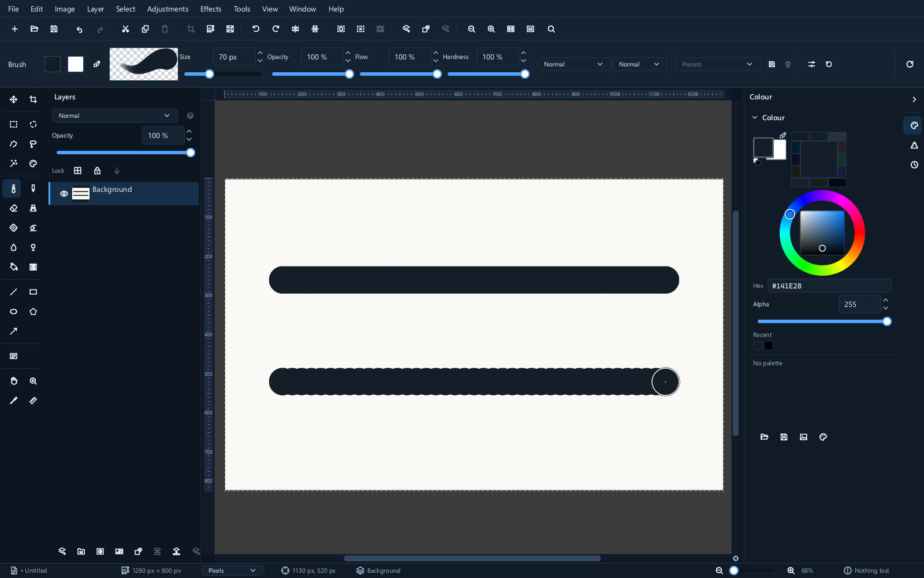Select the Background layer row
924x578 pixels.
point(124,194)
